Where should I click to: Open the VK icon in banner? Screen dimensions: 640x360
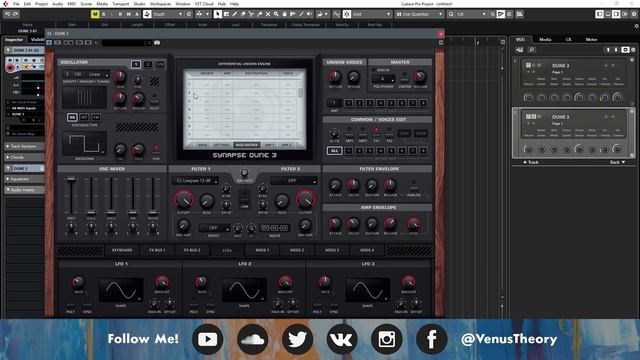[342, 339]
